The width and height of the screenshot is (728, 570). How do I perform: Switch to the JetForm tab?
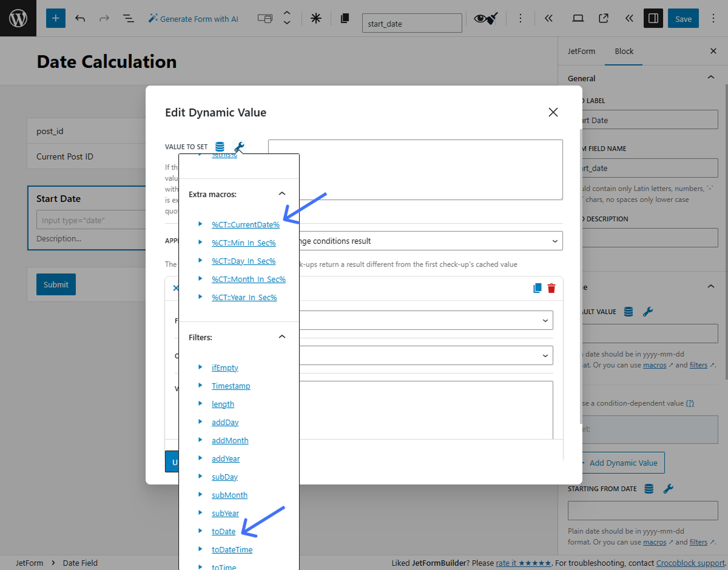581,51
